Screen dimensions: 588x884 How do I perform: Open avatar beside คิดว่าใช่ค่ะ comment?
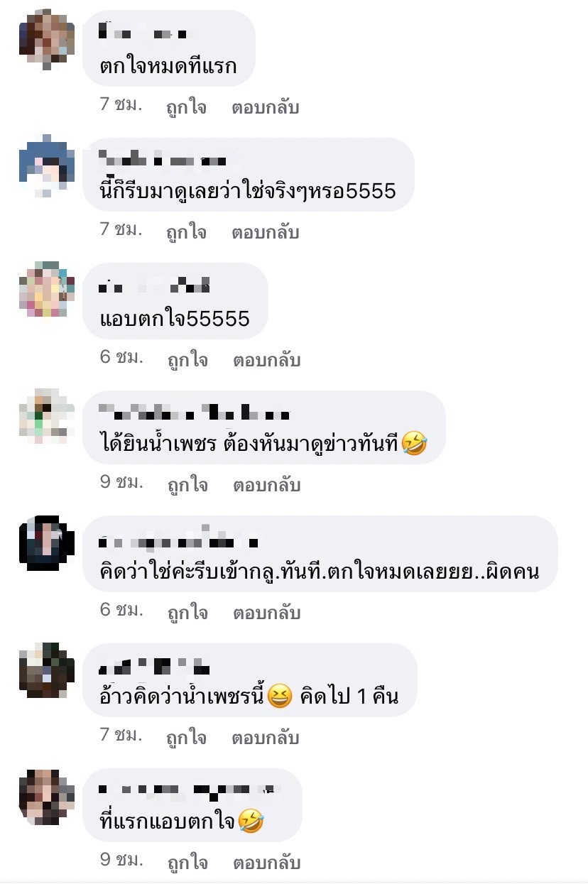[47, 543]
